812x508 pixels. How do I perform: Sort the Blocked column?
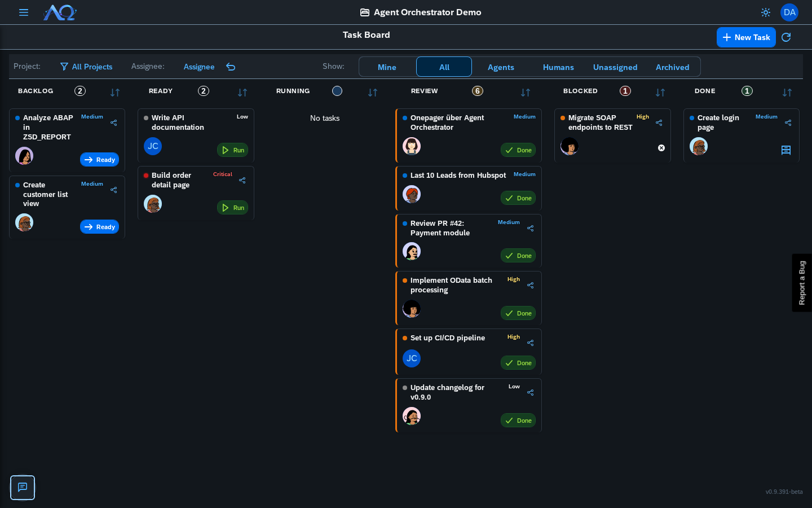tap(660, 93)
